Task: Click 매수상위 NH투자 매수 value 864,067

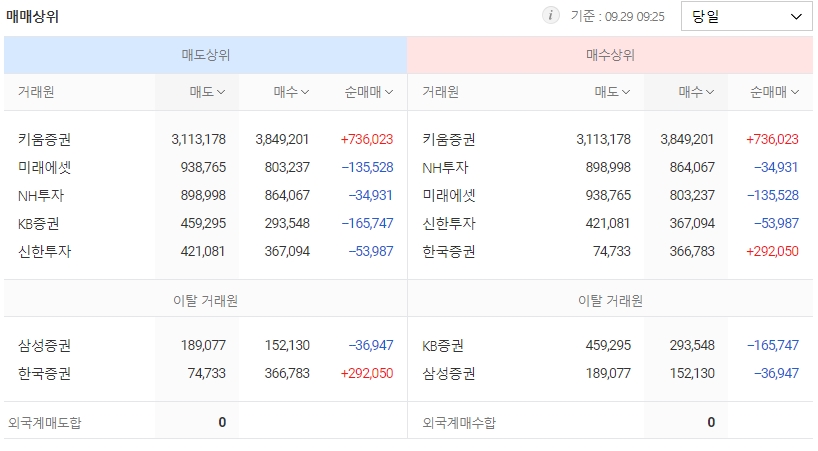Action: [692, 167]
